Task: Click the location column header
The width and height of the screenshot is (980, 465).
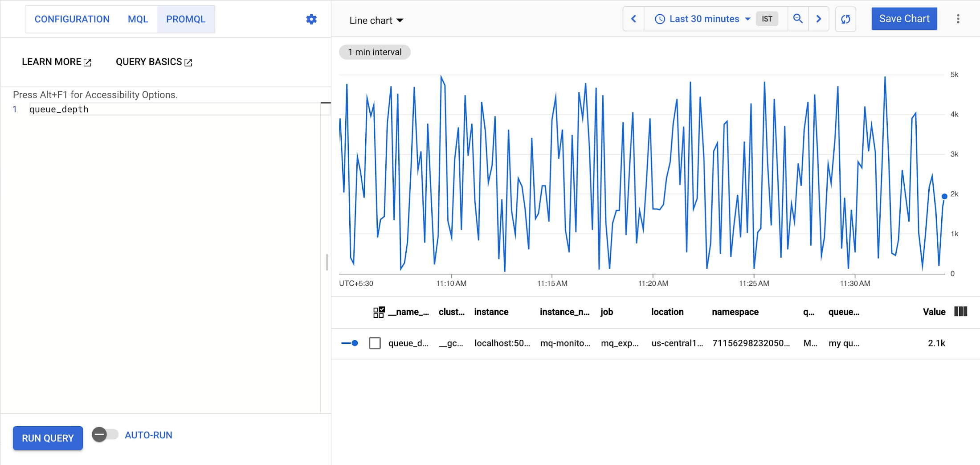Action: tap(667, 312)
